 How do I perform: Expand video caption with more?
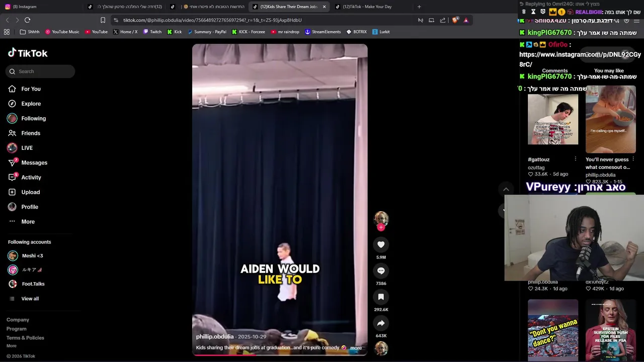(356, 348)
